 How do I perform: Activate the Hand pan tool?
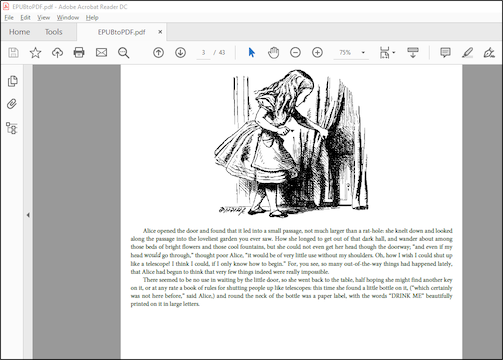pyautogui.click(x=273, y=53)
